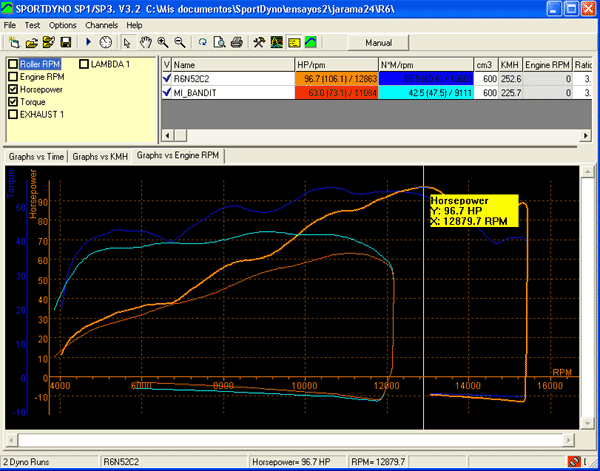Select the Zoom out magnifier tool
Screen dimensions: 600x471
[179, 42]
